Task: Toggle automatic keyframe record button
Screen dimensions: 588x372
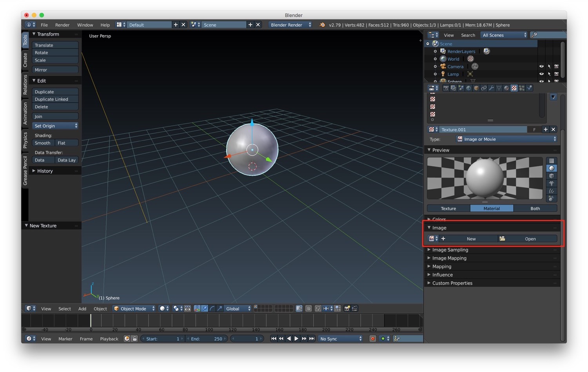Action: pyautogui.click(x=373, y=339)
